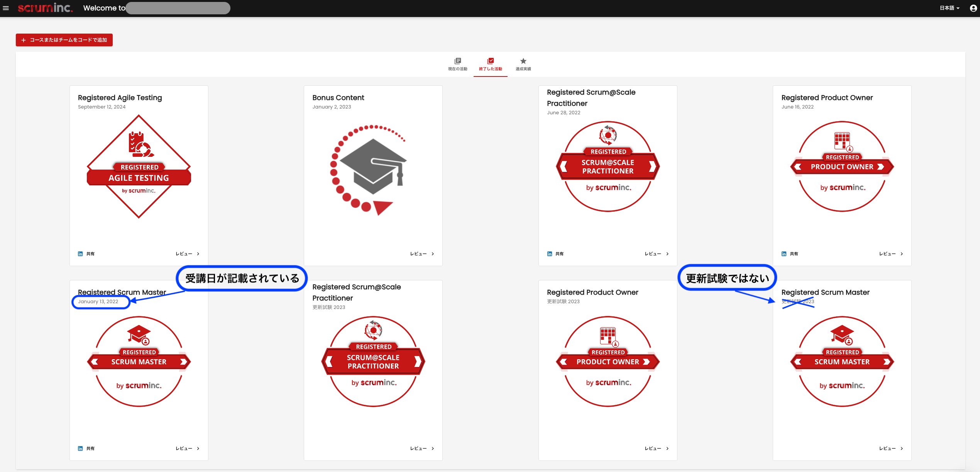
Task: Open review of January 13, 2022 Scrum Master
Action: point(188,448)
